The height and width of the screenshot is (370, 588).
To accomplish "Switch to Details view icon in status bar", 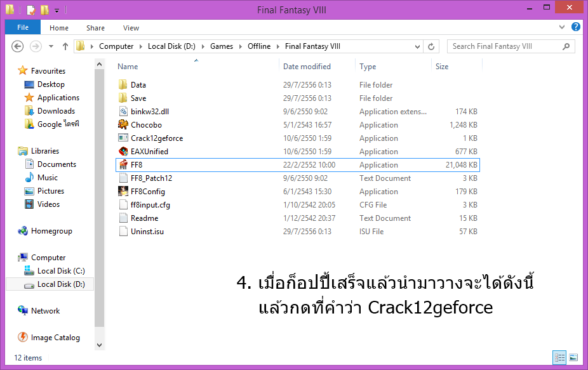I will tap(559, 357).
